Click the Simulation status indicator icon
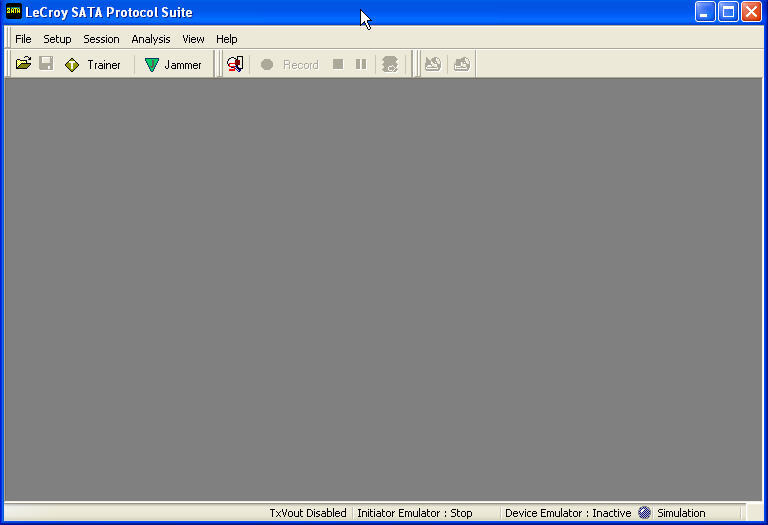The height and width of the screenshot is (525, 768). coord(645,513)
